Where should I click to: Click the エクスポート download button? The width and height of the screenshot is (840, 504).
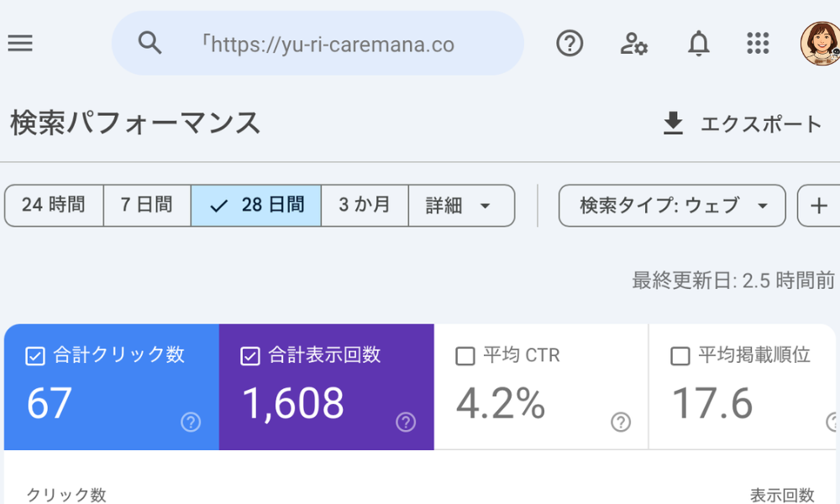coord(742,123)
